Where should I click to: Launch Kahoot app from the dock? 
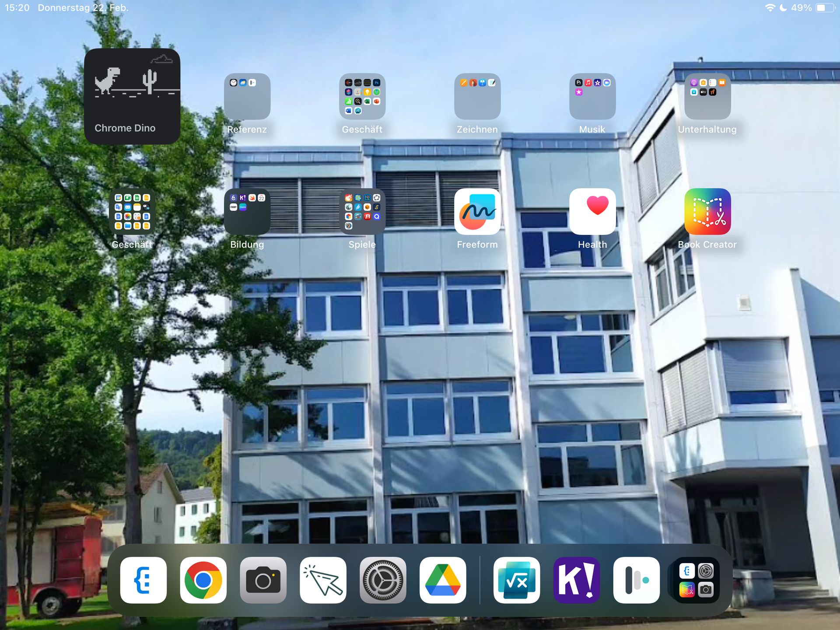[576, 580]
